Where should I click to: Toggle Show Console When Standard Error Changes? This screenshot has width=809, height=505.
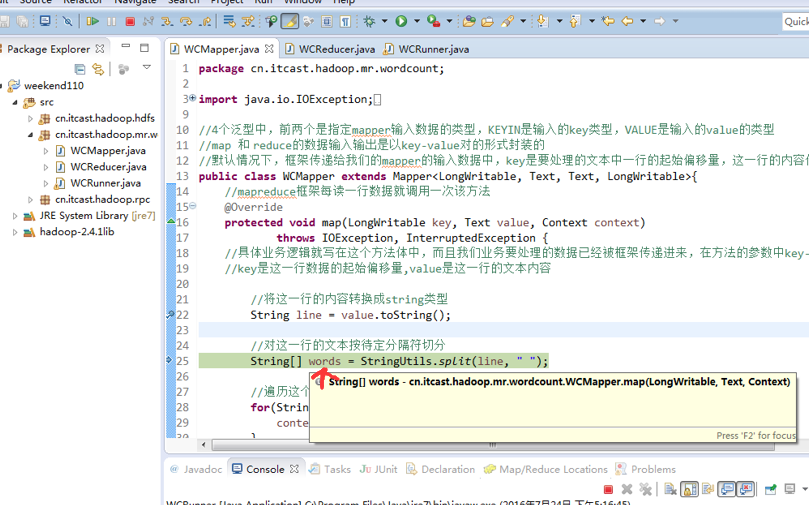click(x=746, y=488)
